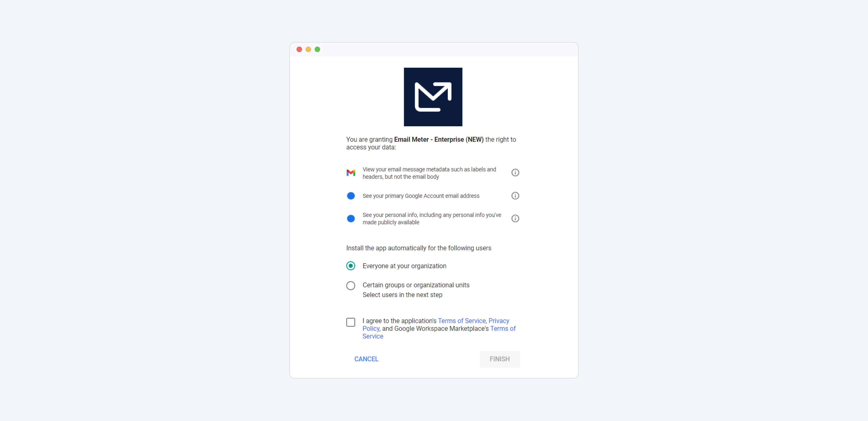Click the blue dot beside primary email permission

pyautogui.click(x=351, y=196)
